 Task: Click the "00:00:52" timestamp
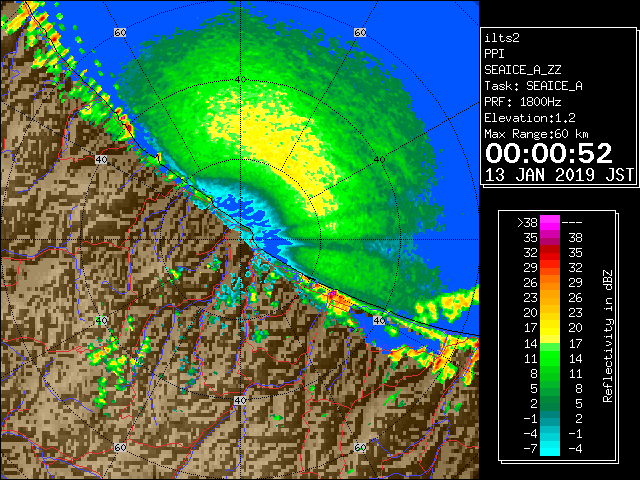click(549, 153)
